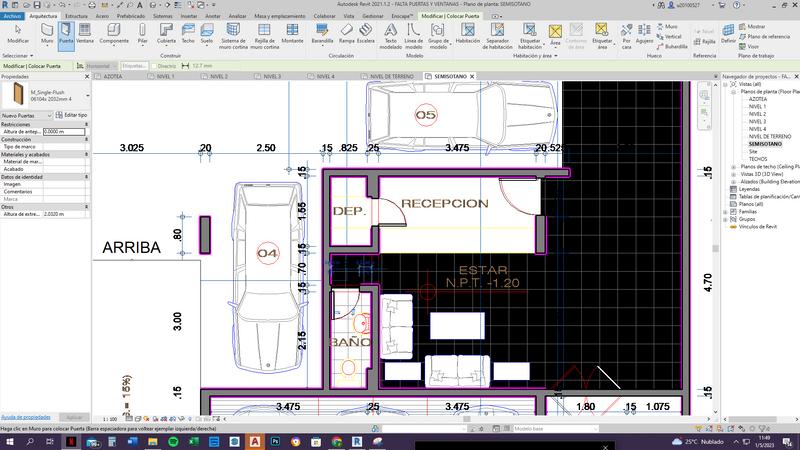This screenshot has width=800, height=450.
Task: Expand the Vistas 3D tree node
Action: [733, 174]
